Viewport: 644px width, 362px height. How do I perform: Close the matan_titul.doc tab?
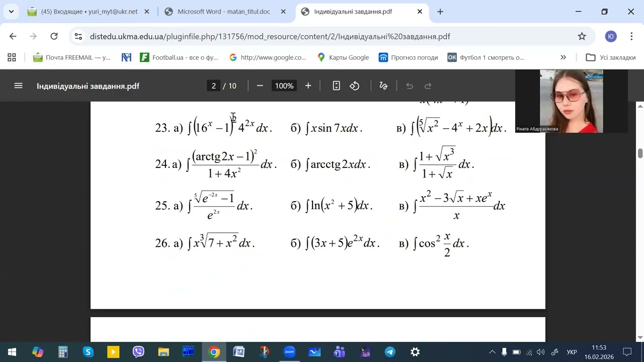[x=283, y=12]
